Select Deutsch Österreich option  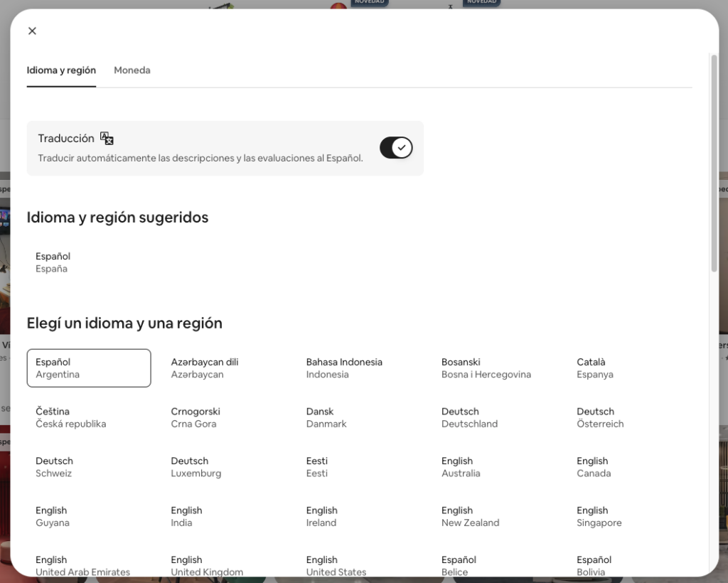pyautogui.click(x=600, y=417)
